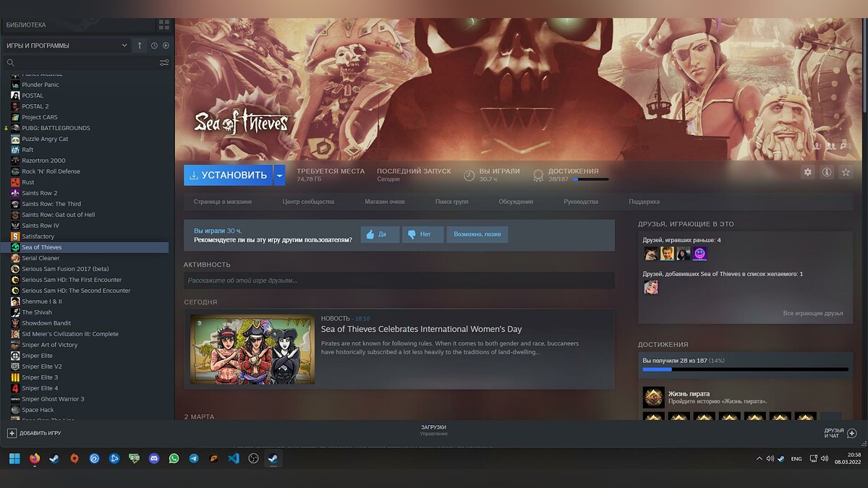Open advanced filter sliders icon in sidebar

(164, 63)
